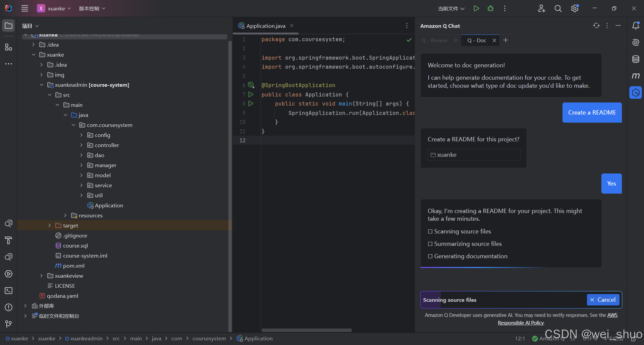The height and width of the screenshot is (345, 644).
Task: Open qodana.yaml file
Action: [x=62, y=296]
